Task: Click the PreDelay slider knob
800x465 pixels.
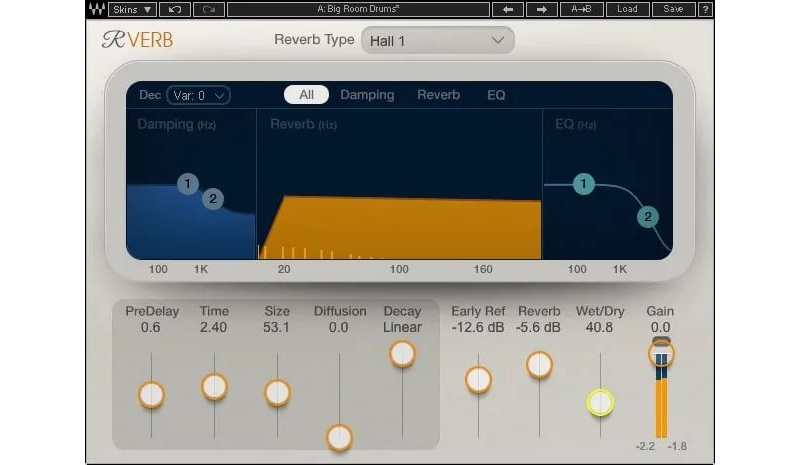Action: point(152,395)
